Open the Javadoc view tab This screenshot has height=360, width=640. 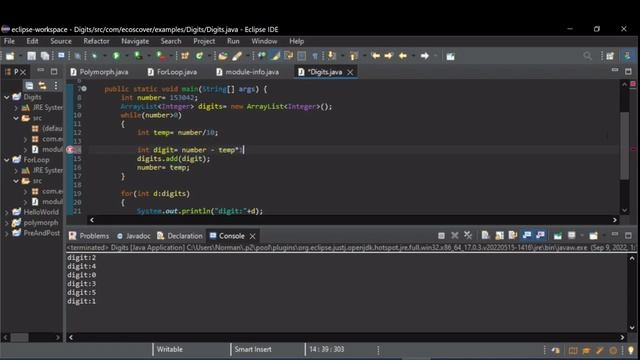133,236
